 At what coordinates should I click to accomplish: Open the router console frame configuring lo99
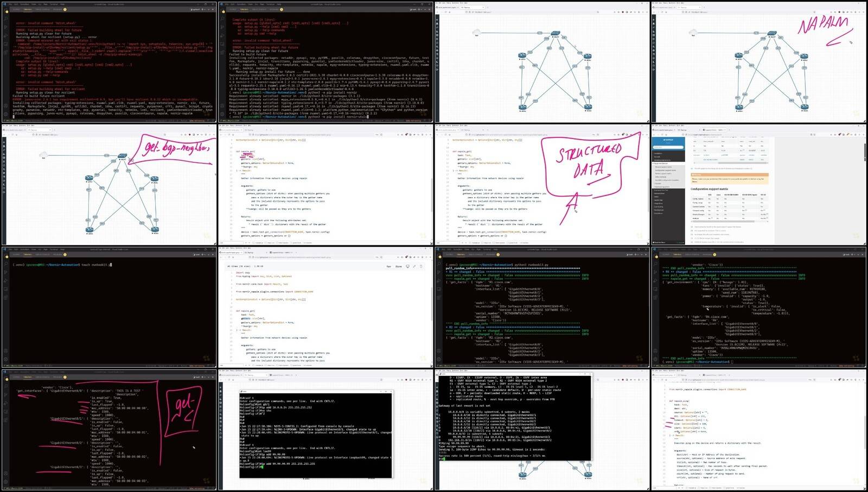tap(325, 430)
